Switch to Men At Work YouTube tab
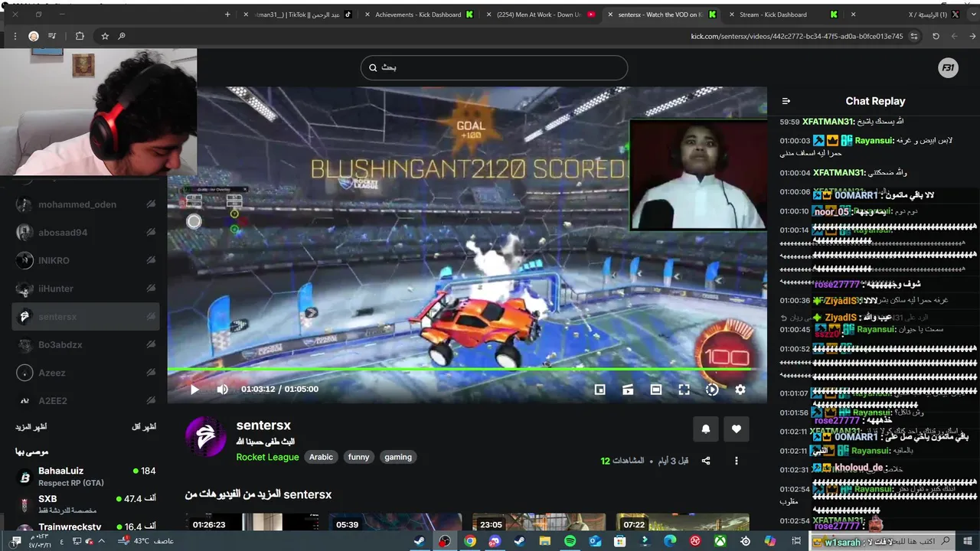The height and width of the screenshot is (551, 980). pos(541,14)
